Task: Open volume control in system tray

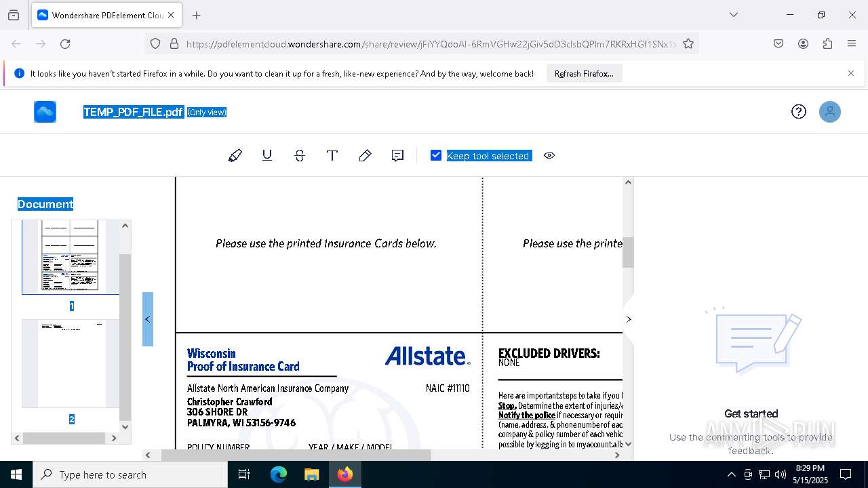Action: [781, 474]
